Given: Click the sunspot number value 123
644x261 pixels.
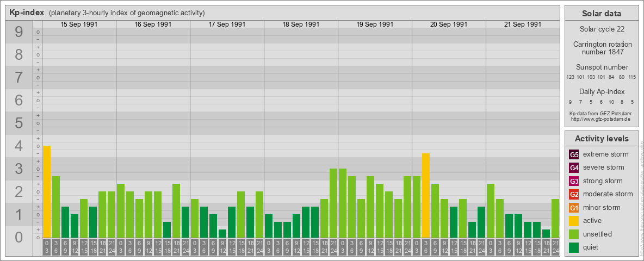Looking at the screenshot, I should 570,77.
